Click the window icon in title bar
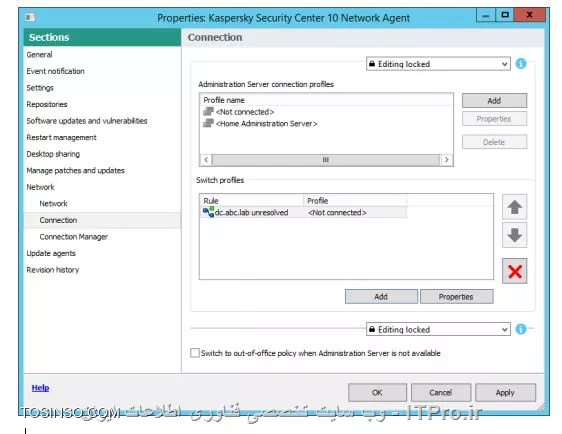 click(x=30, y=17)
